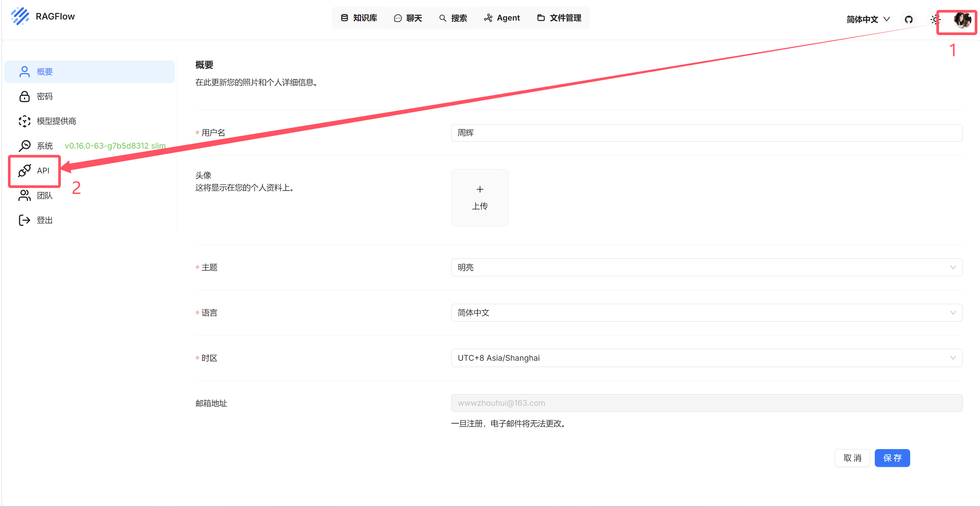Click the 用户名 username input field

pyautogui.click(x=706, y=133)
